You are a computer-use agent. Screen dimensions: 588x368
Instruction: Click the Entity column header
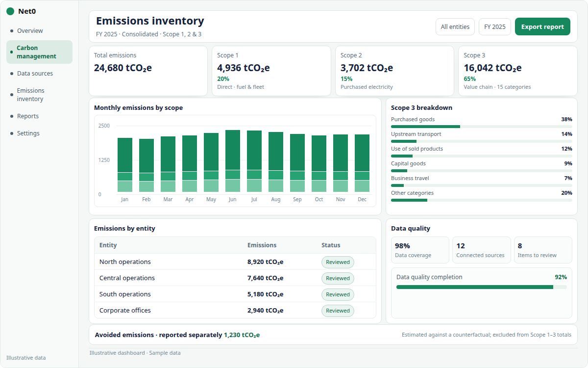click(108, 245)
